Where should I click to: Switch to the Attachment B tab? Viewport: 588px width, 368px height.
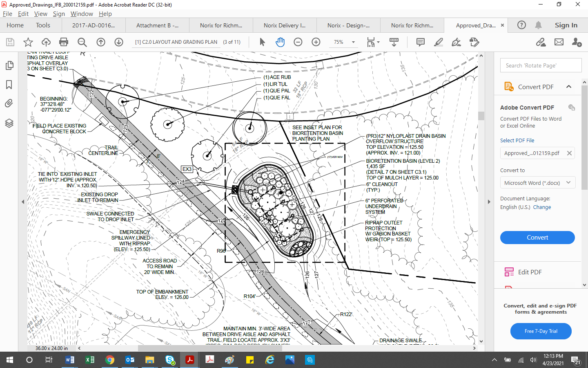(x=157, y=25)
